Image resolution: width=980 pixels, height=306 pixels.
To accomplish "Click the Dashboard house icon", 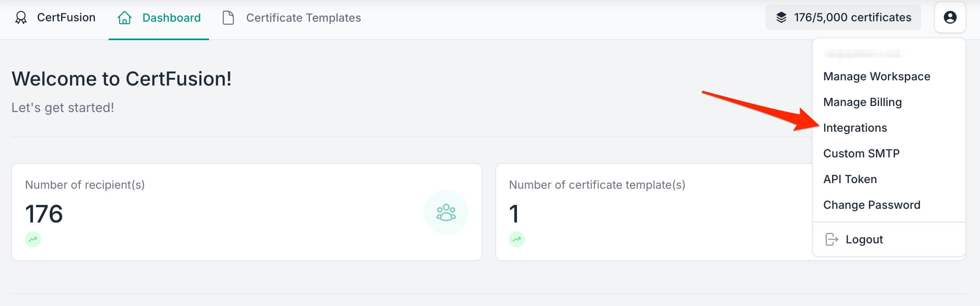I will pyautogui.click(x=125, y=18).
